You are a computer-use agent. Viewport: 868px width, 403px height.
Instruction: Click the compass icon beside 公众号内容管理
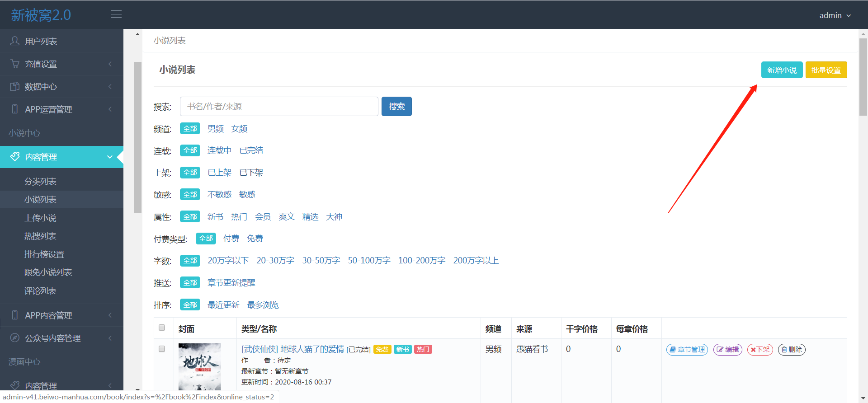(x=15, y=337)
